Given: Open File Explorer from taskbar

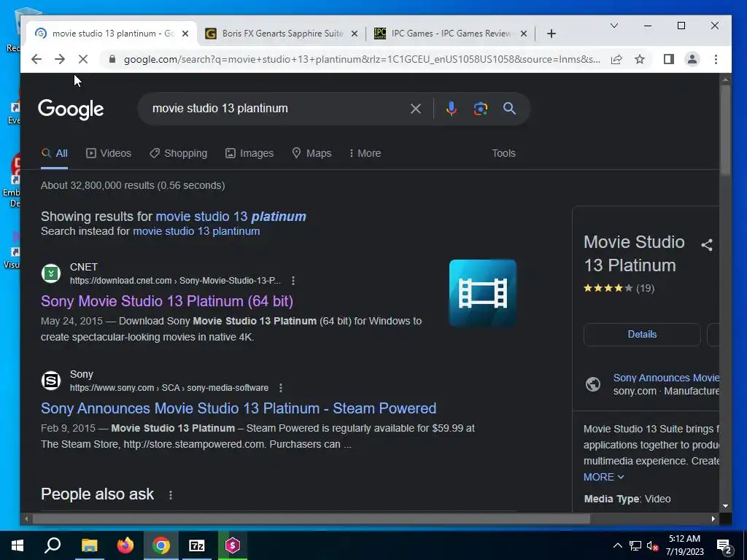Looking at the screenshot, I should click(89, 545).
